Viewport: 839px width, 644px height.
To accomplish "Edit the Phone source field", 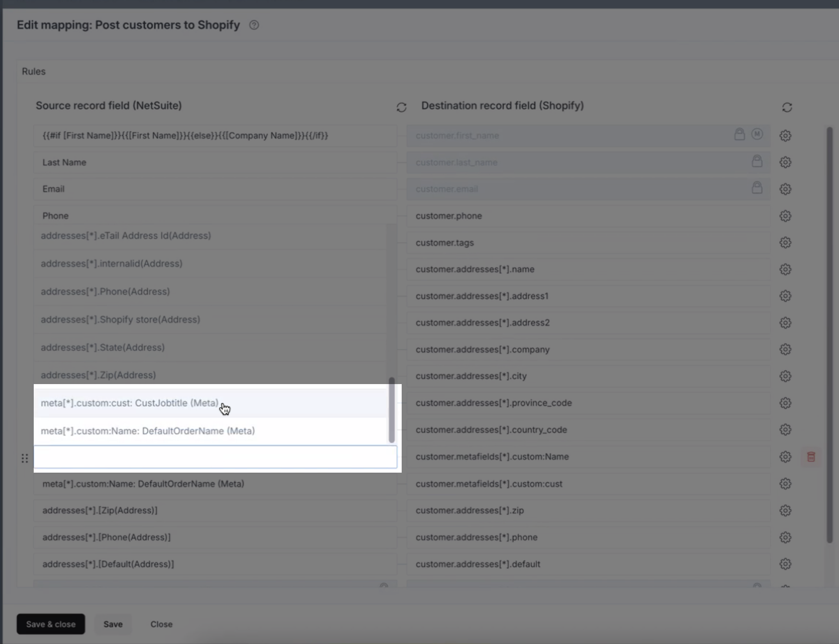I will point(215,216).
